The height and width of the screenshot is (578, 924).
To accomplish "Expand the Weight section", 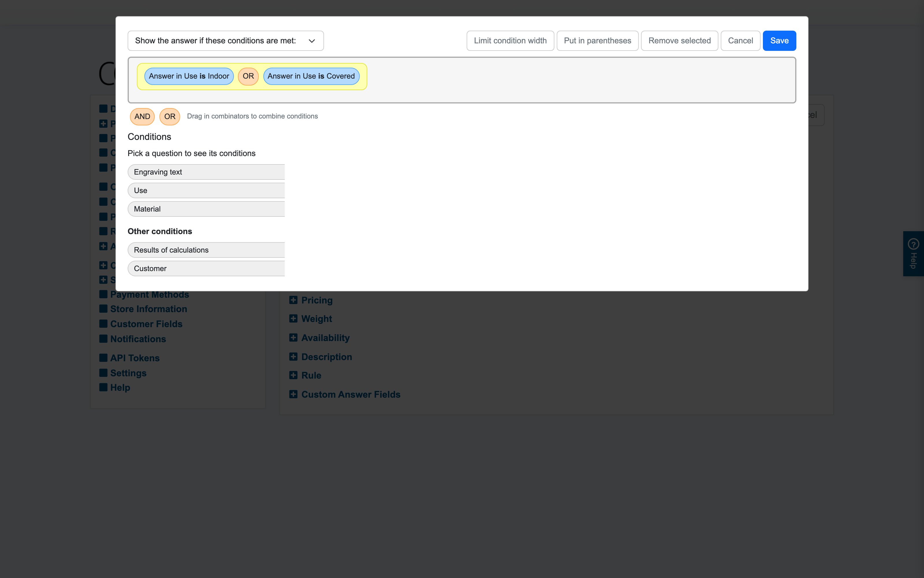I will [316, 318].
